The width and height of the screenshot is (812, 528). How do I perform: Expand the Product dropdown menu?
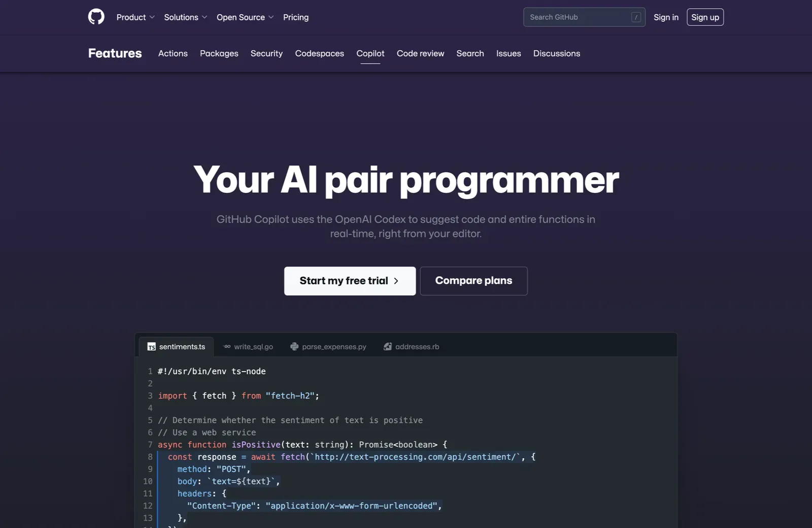pyautogui.click(x=136, y=17)
